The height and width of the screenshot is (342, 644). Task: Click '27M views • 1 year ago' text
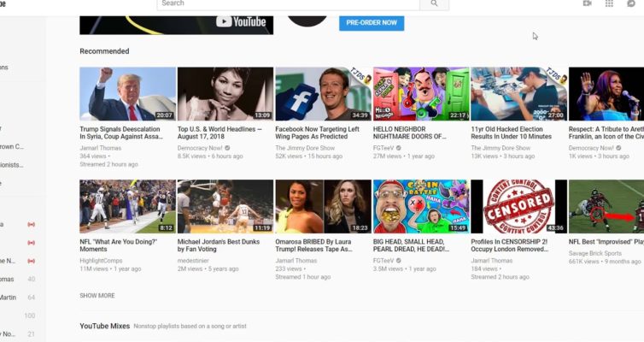[x=404, y=156]
